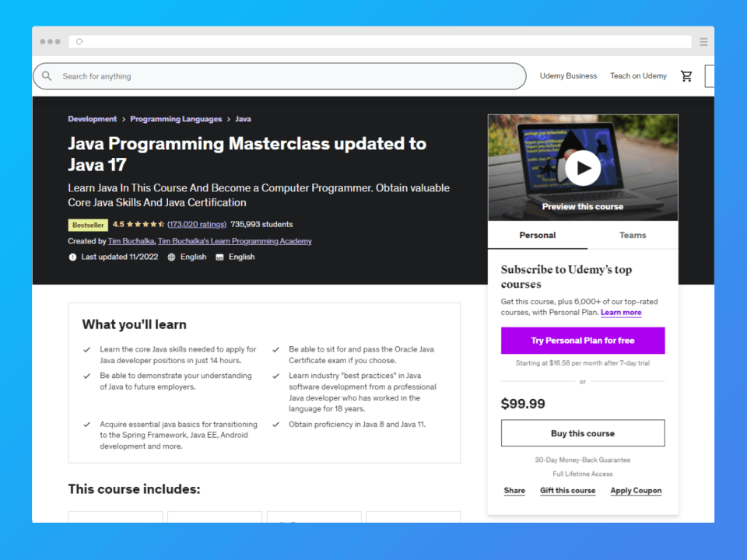Image resolution: width=747 pixels, height=560 pixels.
Task: Click the Bestseller badge
Action: click(88, 225)
